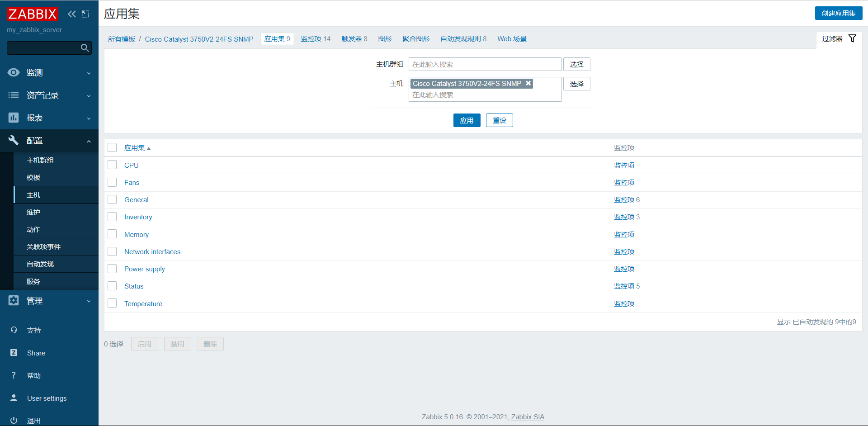Open the 服务 submenu item

pos(56,281)
